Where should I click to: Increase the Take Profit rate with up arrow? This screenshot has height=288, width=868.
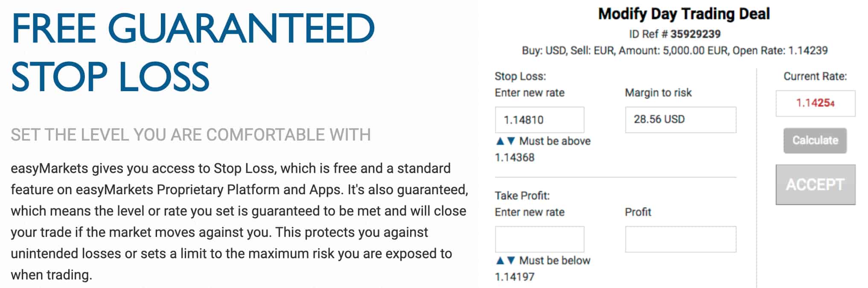coord(501,260)
